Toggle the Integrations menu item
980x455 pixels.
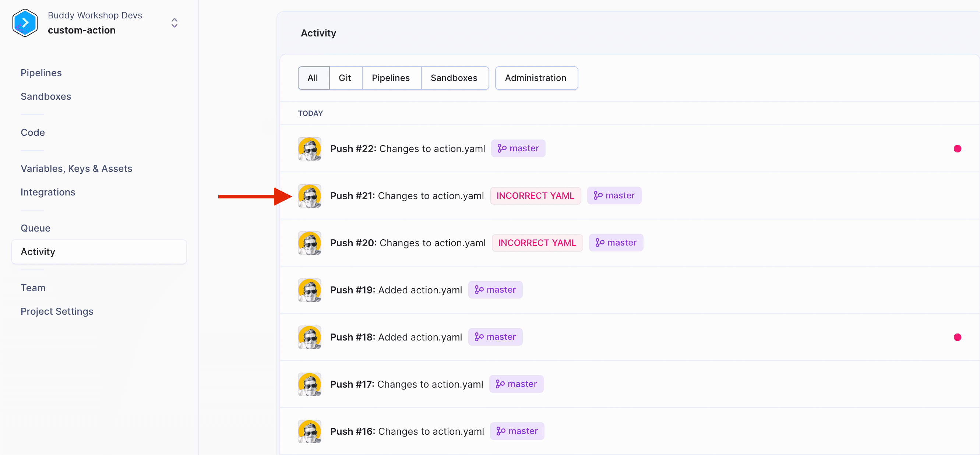click(47, 192)
